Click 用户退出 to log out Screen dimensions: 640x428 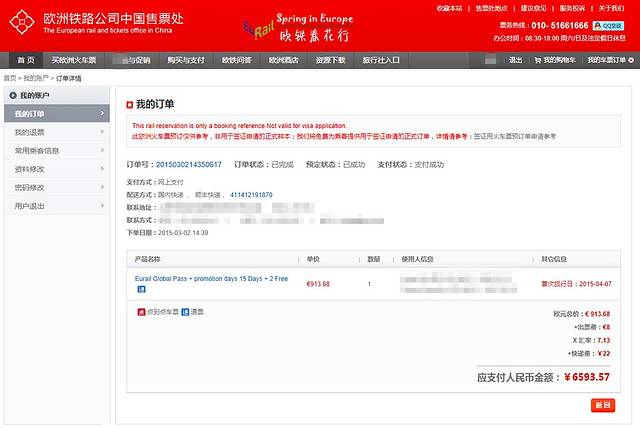coord(30,206)
